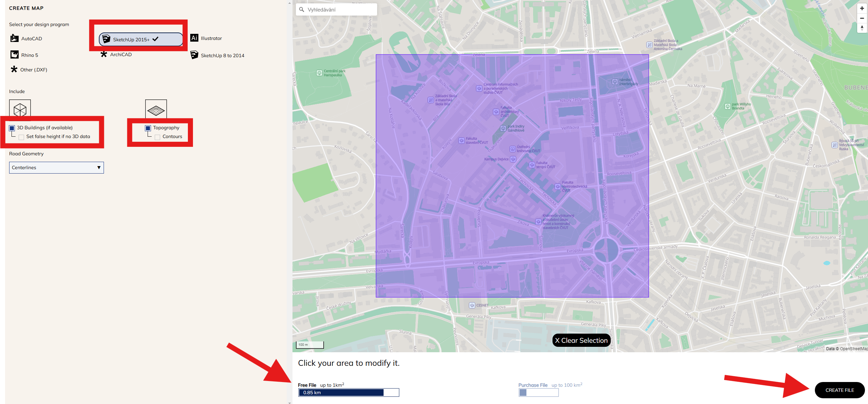
Task: Select the ArchiCAD asterisk icon
Action: pos(104,54)
